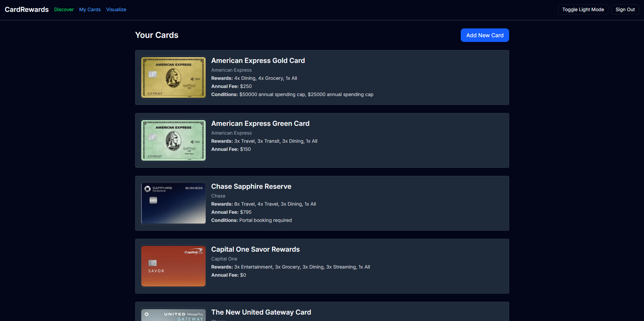Open the American Express Green Card title
The image size is (644, 321).
[x=261, y=123]
